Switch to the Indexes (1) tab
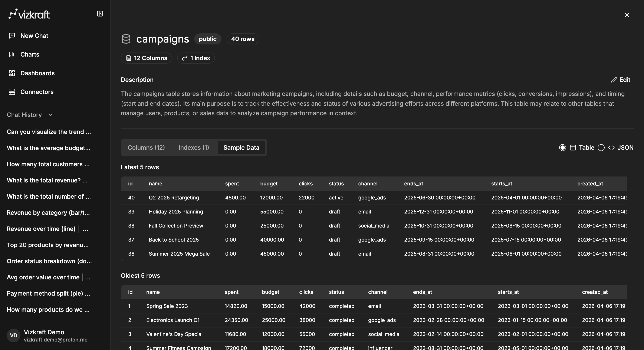644x350 pixels. click(194, 148)
